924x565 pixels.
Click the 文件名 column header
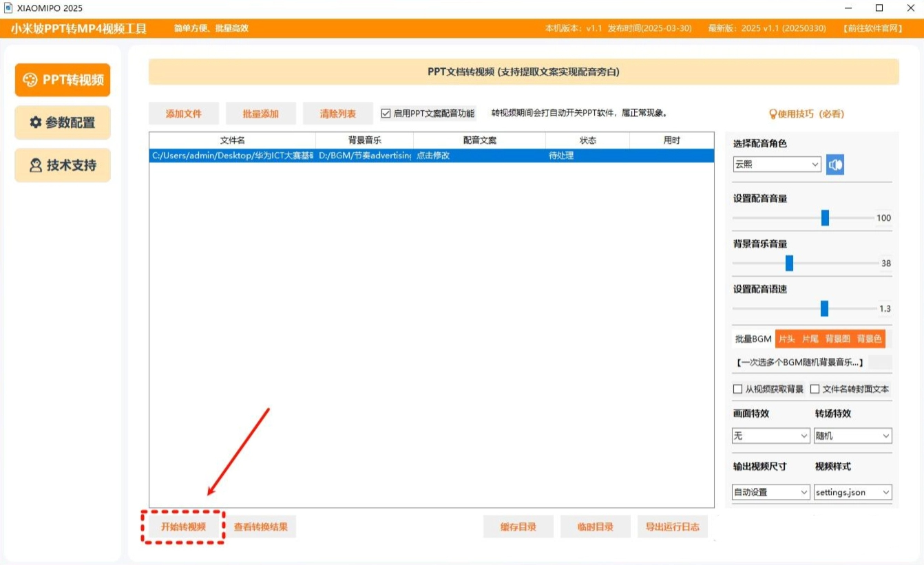(x=233, y=140)
